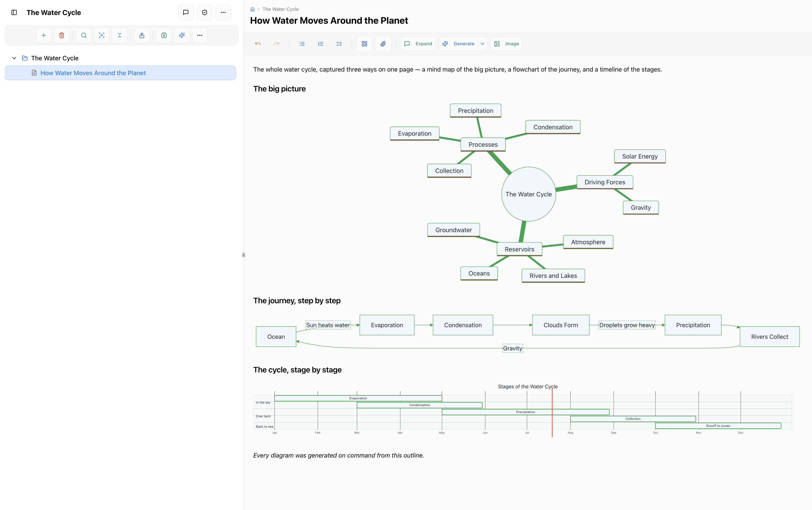Redo the last edit
812x510 pixels.
point(277,44)
